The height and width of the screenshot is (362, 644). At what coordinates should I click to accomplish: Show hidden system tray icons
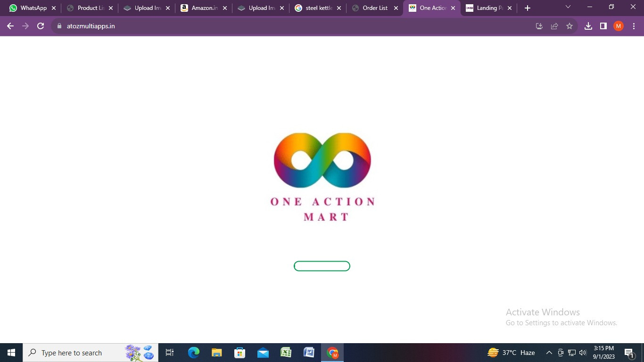(x=549, y=353)
